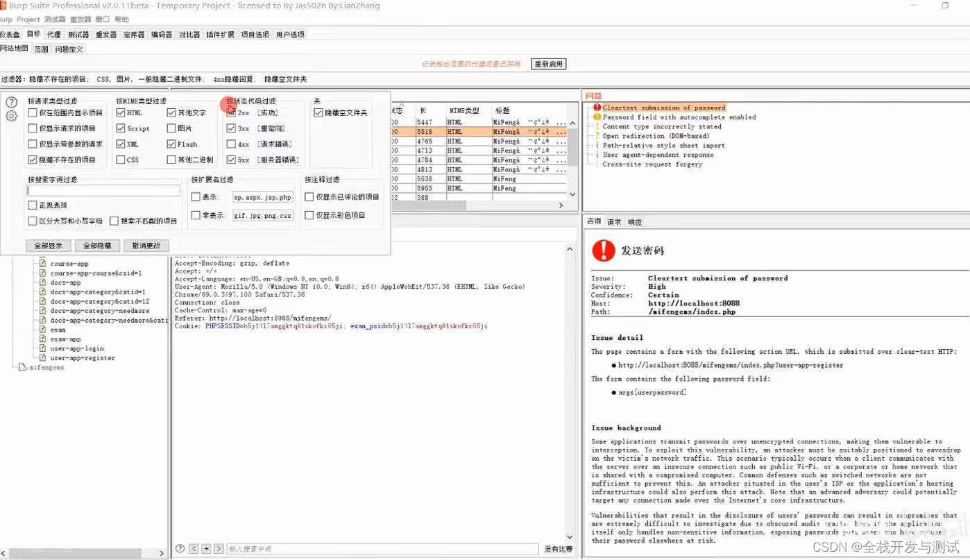Open the 问题定义 sub-tab
The image size is (970, 560).
coord(69,49)
